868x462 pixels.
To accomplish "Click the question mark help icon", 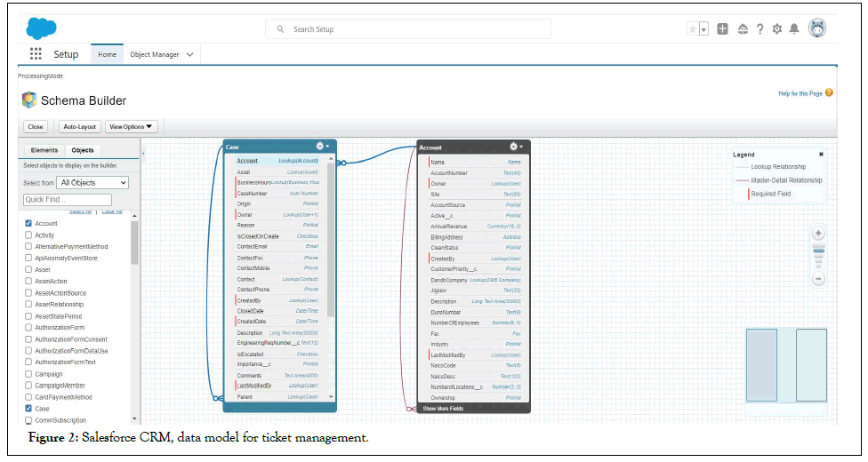I will coord(759,29).
